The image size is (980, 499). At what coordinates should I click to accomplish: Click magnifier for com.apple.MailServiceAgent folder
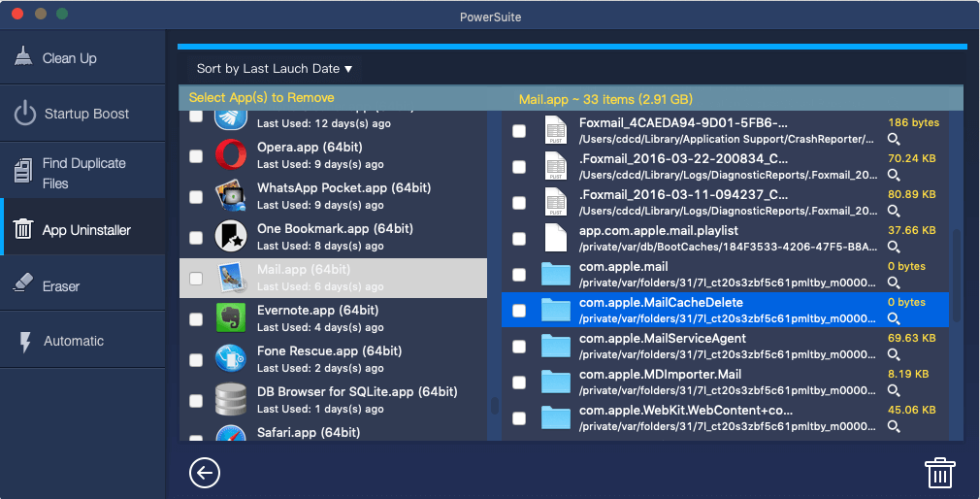pyautogui.click(x=894, y=354)
